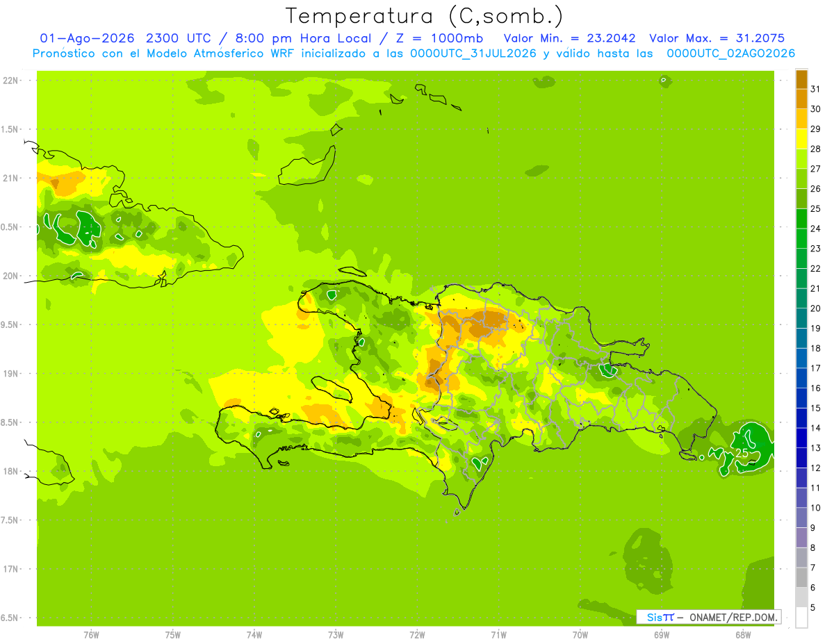This screenshot has width=834, height=644.
Task: Click the "Valor Min. = 23.2042" value
Action: [x=569, y=38]
